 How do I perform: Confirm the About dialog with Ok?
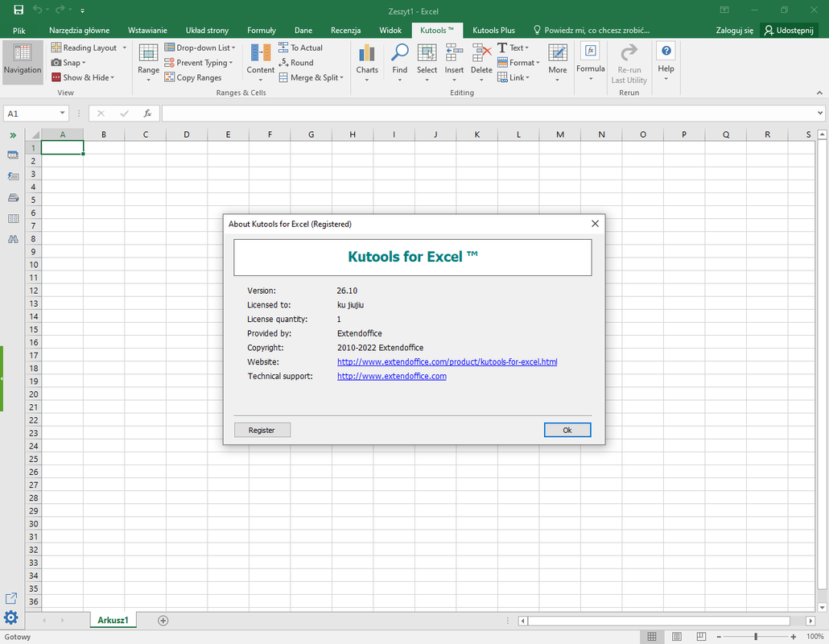(x=567, y=430)
